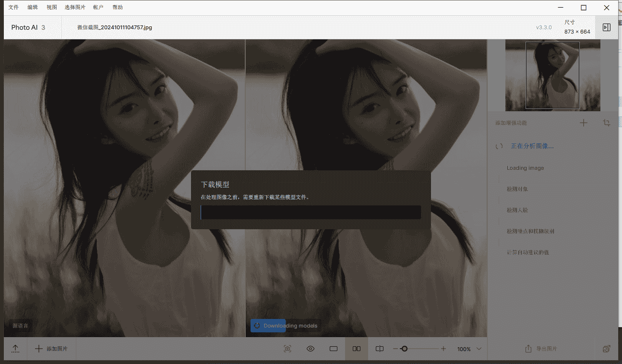Open the 文件 menu
Image resolution: width=622 pixels, height=364 pixels.
point(13,7)
